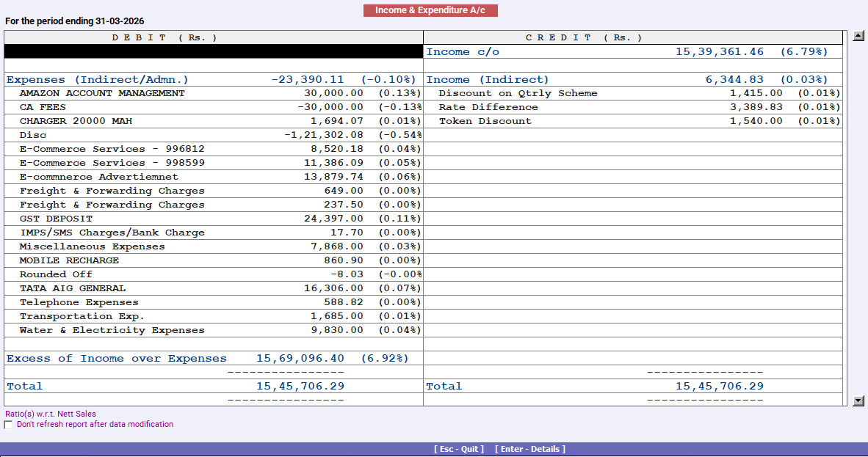Open details via the Enter - Details button
The height and width of the screenshot is (457, 868).
(x=530, y=448)
